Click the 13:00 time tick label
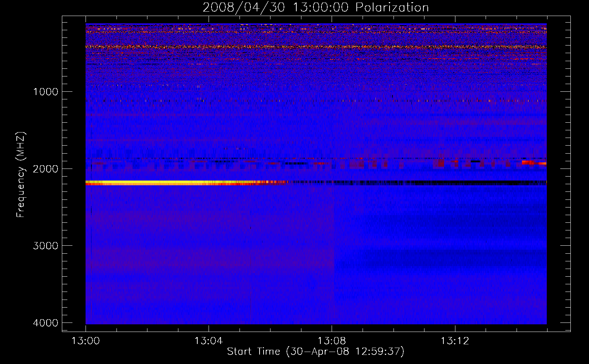The width and height of the screenshot is (589, 364). click(86, 341)
